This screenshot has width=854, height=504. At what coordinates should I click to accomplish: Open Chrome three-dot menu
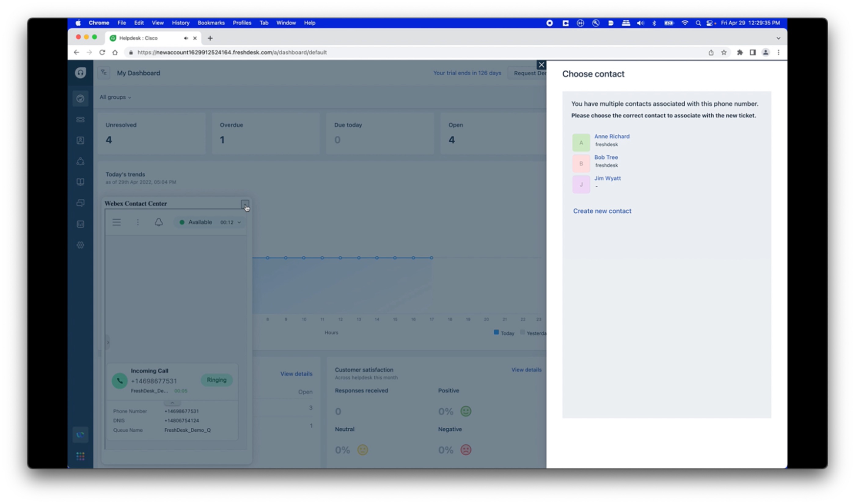(779, 52)
